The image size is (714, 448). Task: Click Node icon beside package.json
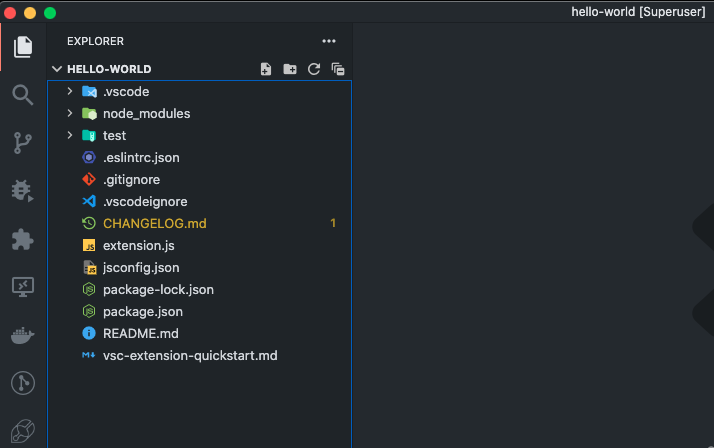(89, 311)
